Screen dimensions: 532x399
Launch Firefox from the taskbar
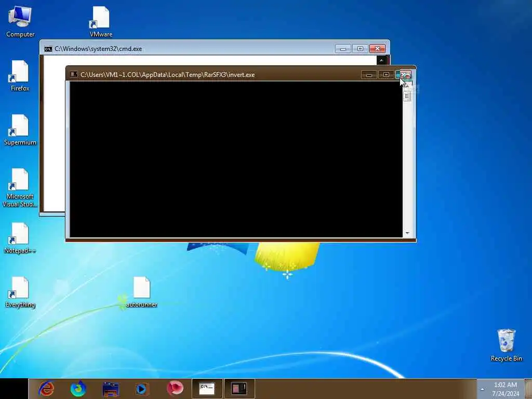[78, 389]
